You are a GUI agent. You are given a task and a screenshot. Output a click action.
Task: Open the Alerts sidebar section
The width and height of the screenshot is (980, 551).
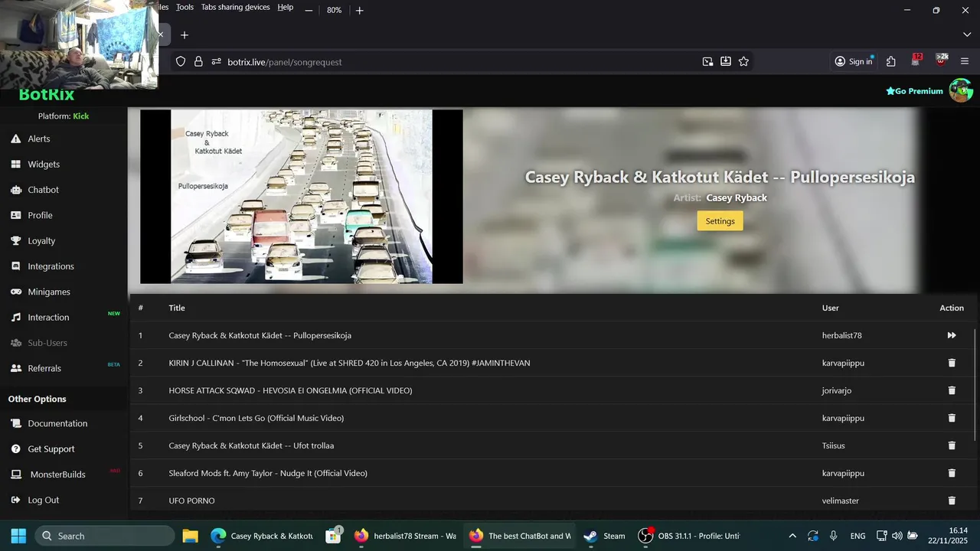pyautogui.click(x=38, y=139)
